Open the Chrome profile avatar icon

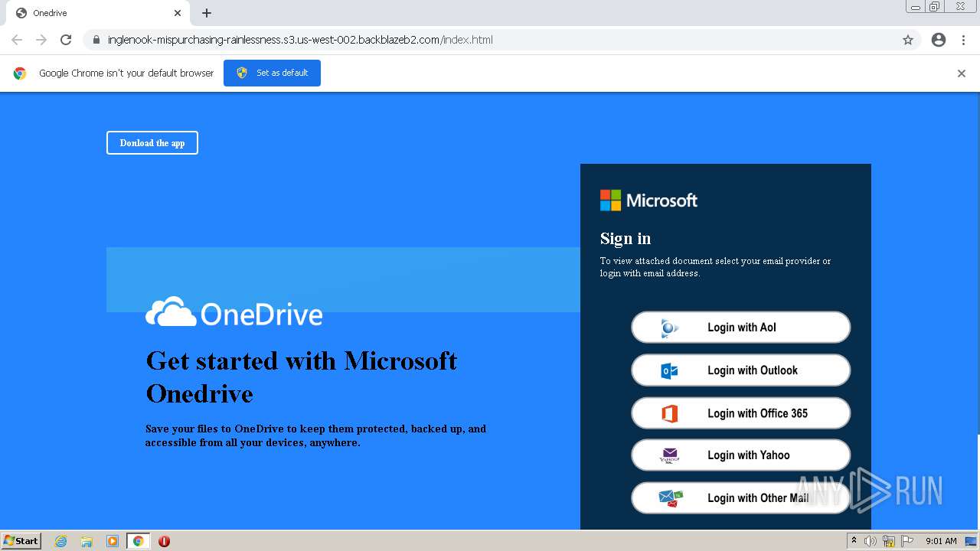tap(939, 40)
